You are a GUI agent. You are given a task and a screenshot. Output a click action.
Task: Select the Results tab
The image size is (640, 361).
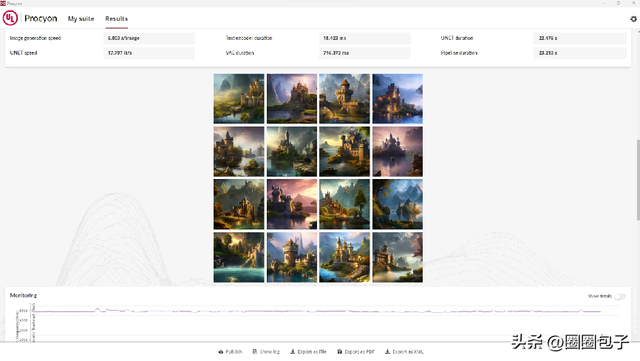pyautogui.click(x=116, y=19)
